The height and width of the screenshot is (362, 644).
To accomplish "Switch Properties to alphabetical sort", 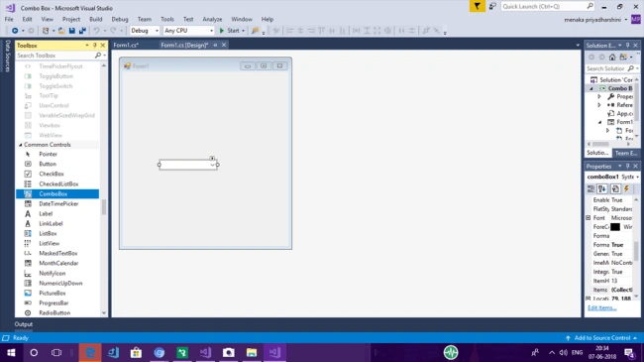I will [x=602, y=188].
